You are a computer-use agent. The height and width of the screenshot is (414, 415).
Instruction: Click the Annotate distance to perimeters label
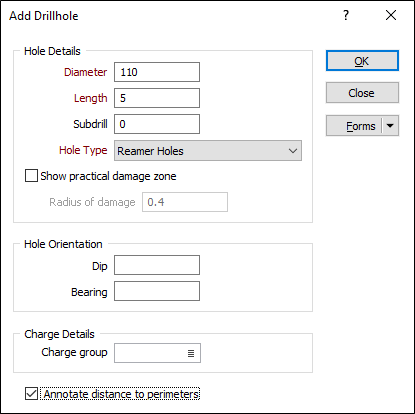pos(120,394)
